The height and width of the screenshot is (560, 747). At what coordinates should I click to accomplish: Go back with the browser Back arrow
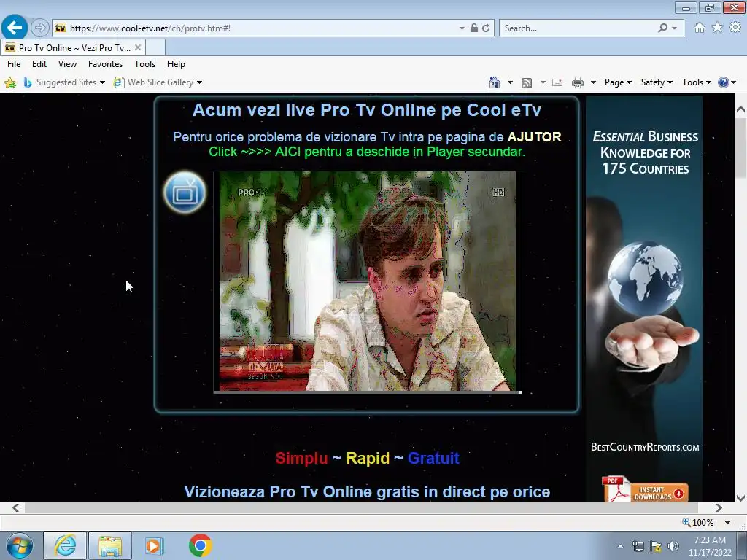click(x=15, y=28)
